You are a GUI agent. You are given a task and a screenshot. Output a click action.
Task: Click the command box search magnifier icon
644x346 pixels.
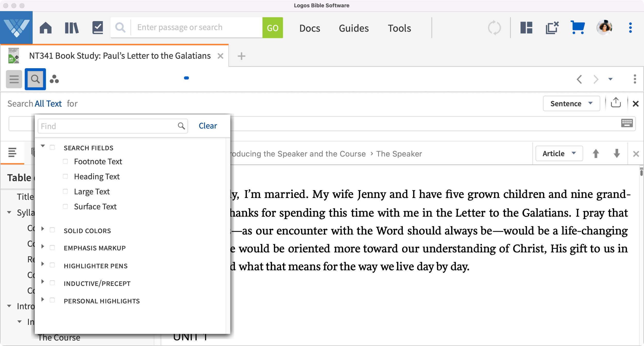[120, 28]
